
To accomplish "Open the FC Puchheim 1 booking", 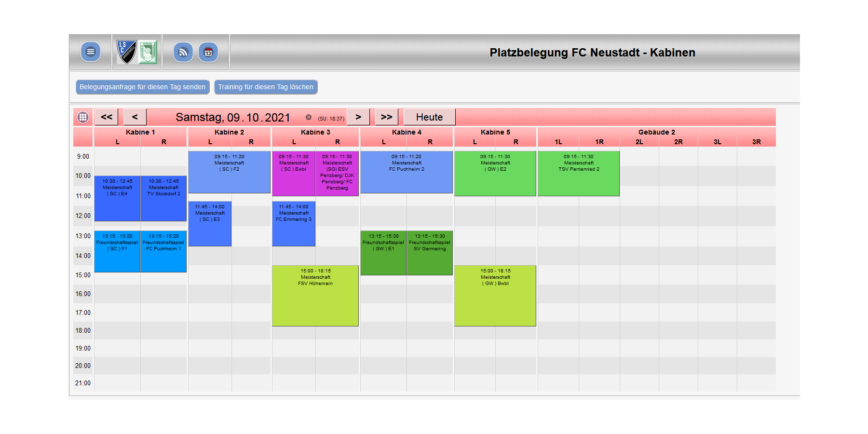I will (x=163, y=251).
